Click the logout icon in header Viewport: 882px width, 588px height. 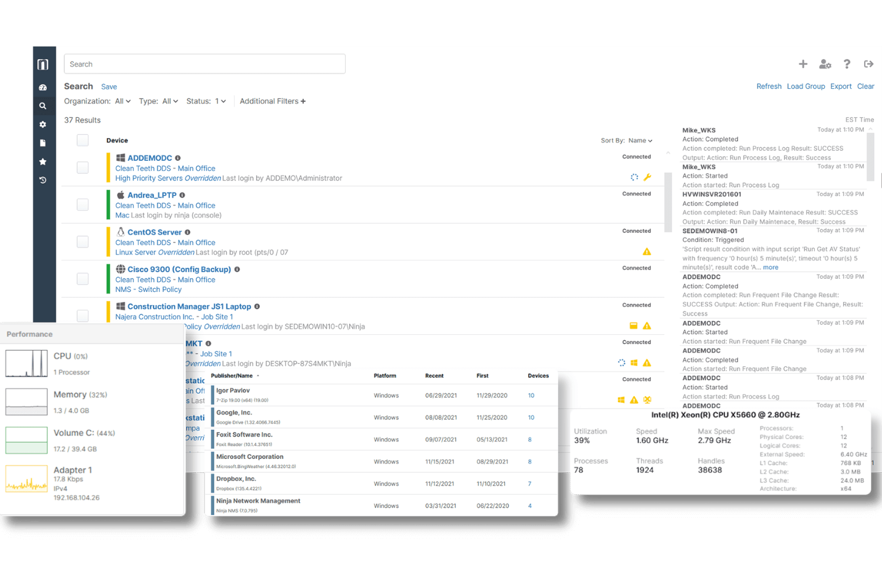pos(869,64)
